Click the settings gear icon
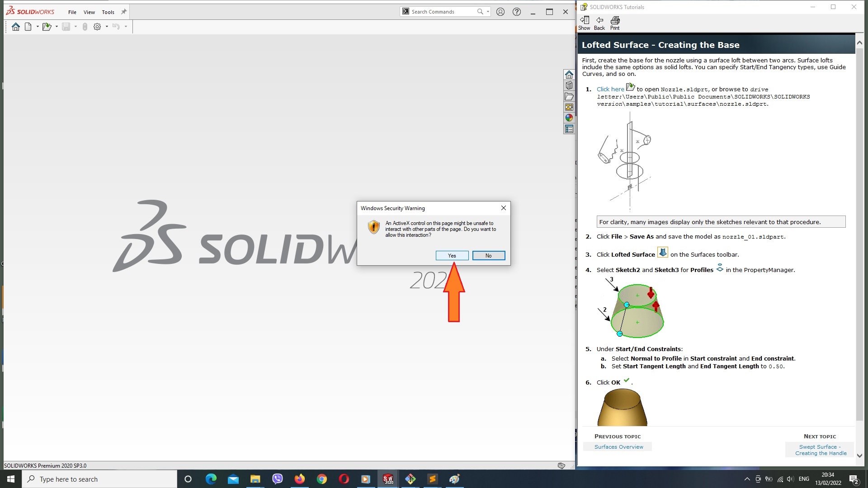The image size is (868, 488). [x=97, y=26]
